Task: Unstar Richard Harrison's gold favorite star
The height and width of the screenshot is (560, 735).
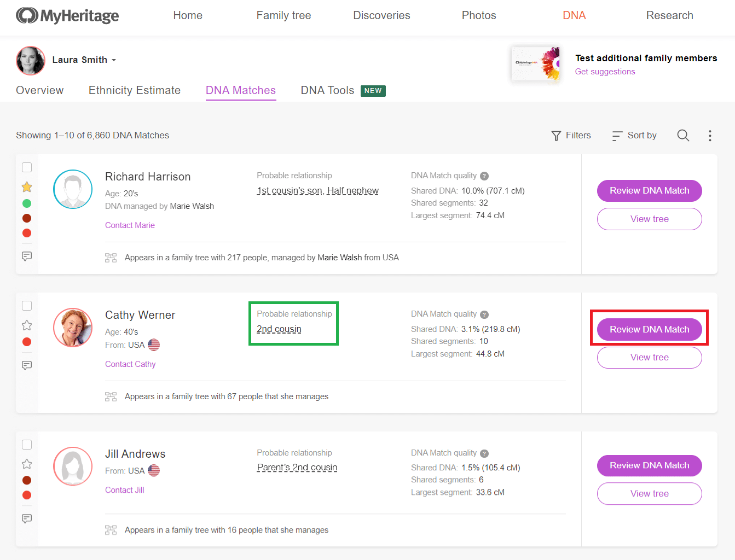Action: pos(27,187)
